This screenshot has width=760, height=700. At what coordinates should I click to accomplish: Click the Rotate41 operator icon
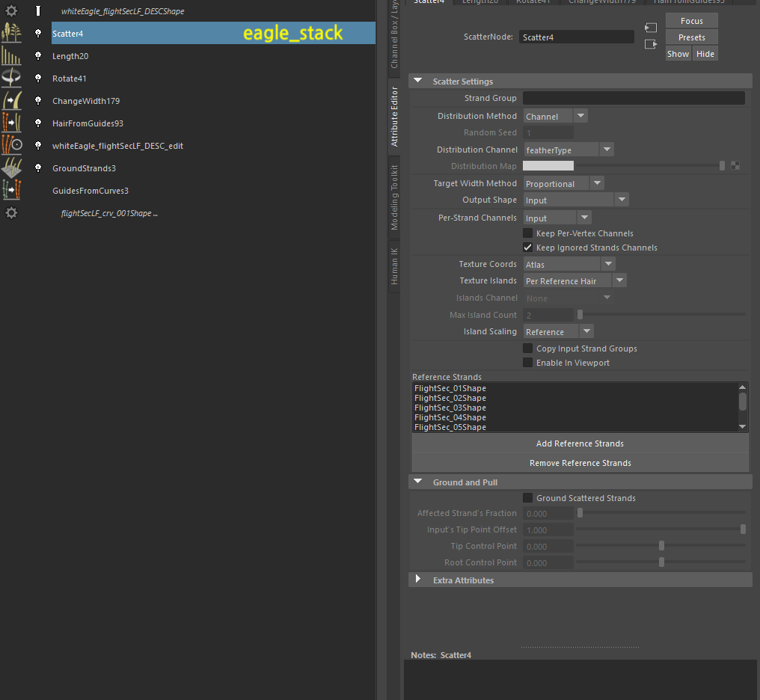(x=12, y=78)
